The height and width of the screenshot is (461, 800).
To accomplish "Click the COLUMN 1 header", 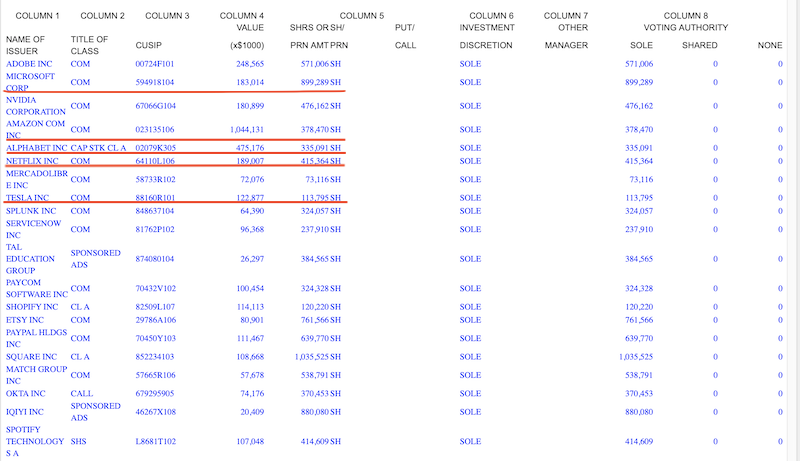I will click(x=37, y=16).
